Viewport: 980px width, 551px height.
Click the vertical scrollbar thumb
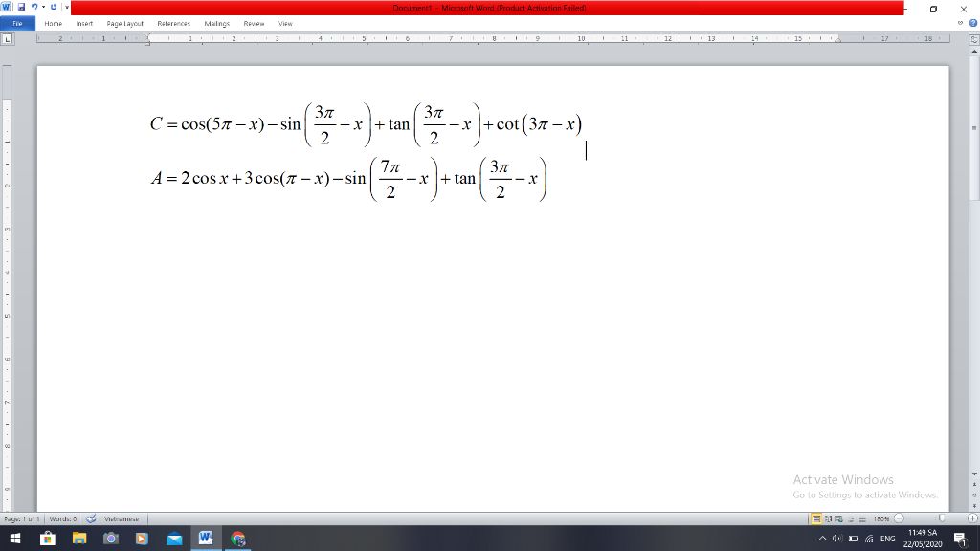[973, 128]
